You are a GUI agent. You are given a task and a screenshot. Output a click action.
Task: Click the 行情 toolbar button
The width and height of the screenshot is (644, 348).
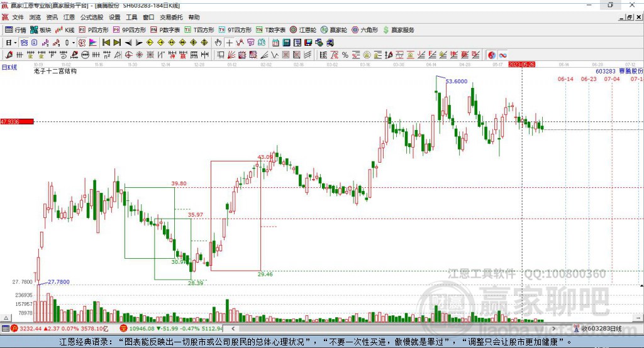pyautogui.click(x=16, y=30)
